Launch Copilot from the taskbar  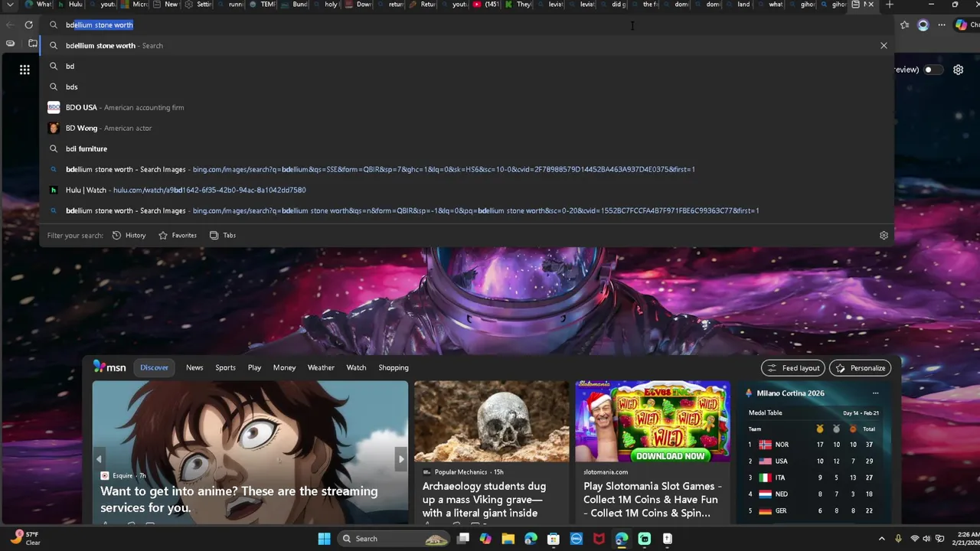[x=485, y=539]
